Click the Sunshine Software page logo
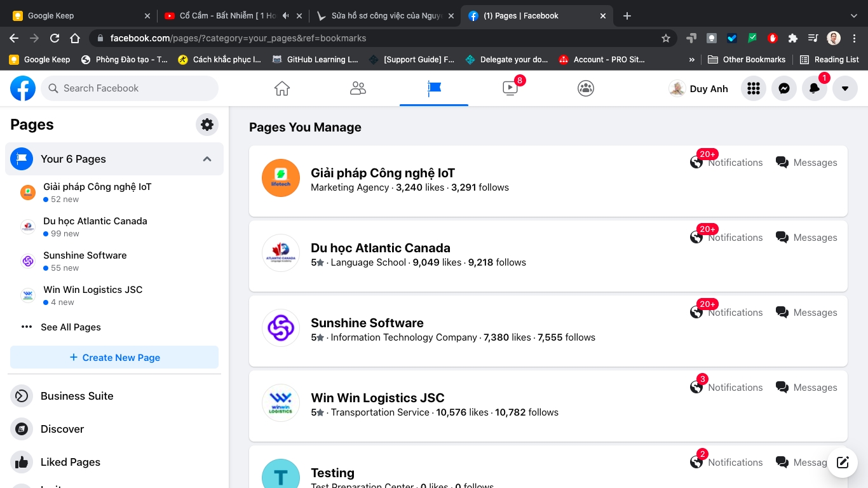868x488 pixels. [x=281, y=328]
